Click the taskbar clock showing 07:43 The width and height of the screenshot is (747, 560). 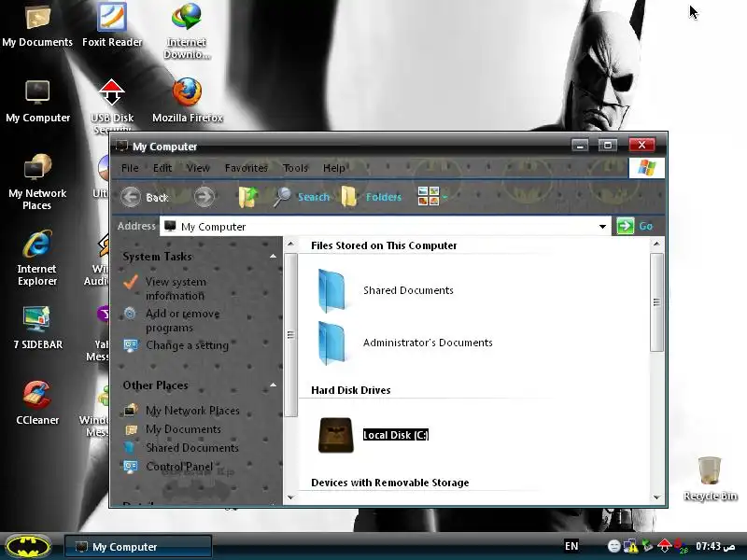click(715, 546)
